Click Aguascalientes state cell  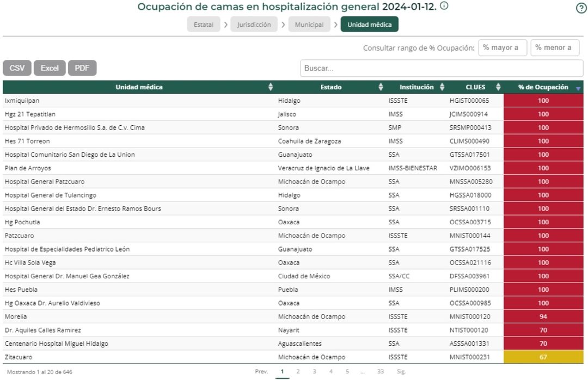299,344
